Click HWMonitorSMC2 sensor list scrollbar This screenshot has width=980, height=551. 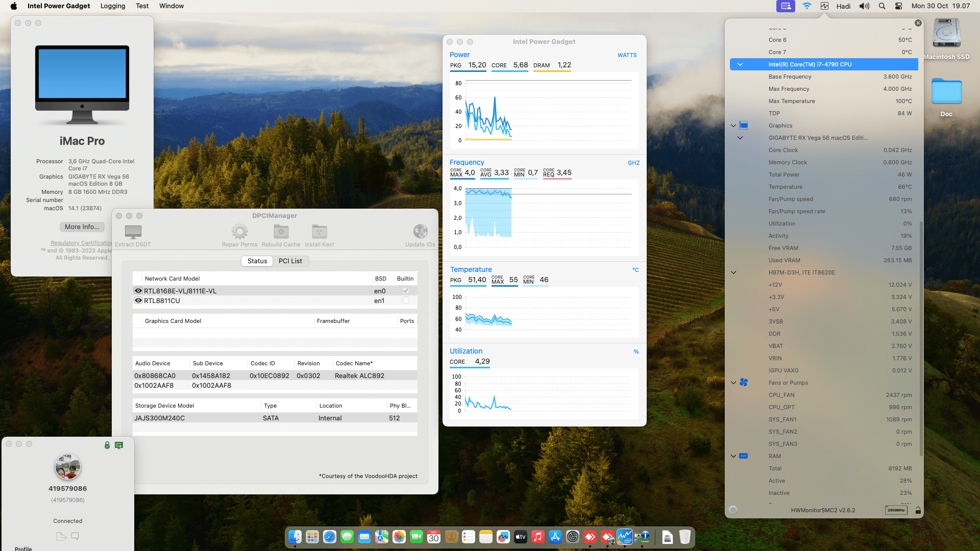pos(921,338)
